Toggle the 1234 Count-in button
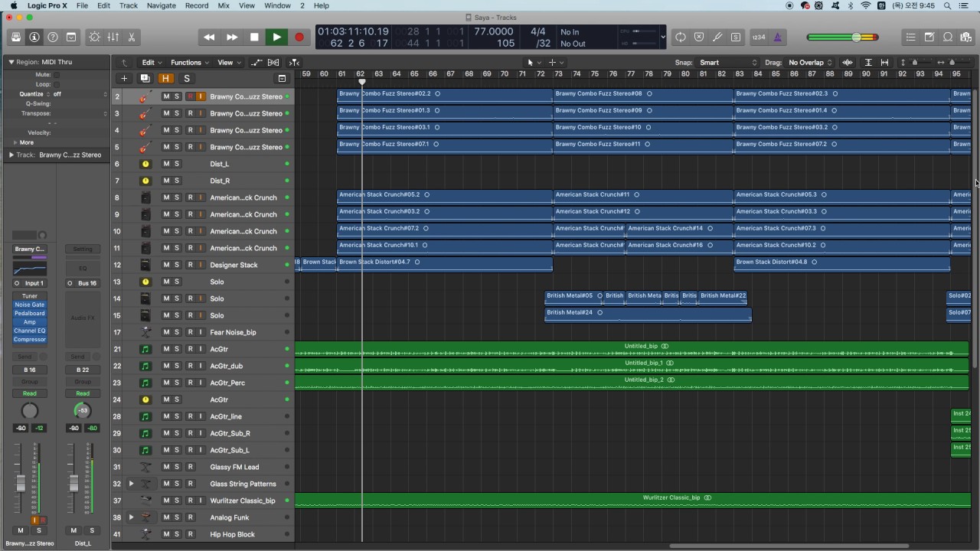 (759, 37)
